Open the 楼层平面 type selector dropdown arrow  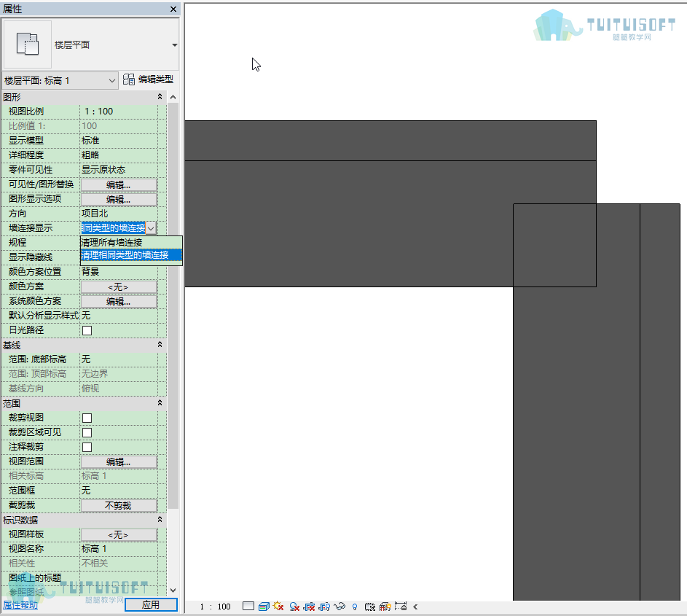(x=174, y=44)
